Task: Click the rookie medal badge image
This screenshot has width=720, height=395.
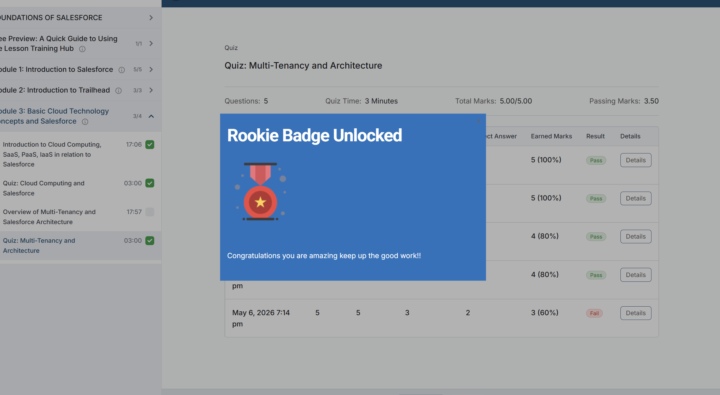Action: (x=260, y=192)
